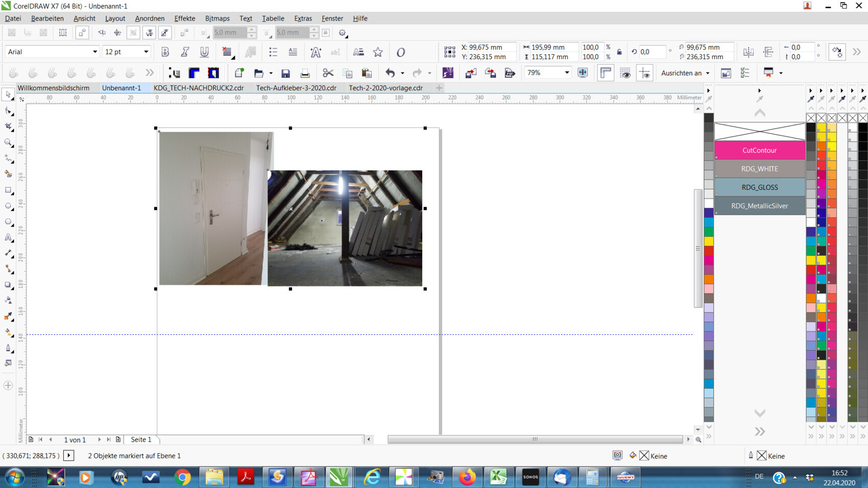
Task: Select the Text tool
Action: click(8, 238)
